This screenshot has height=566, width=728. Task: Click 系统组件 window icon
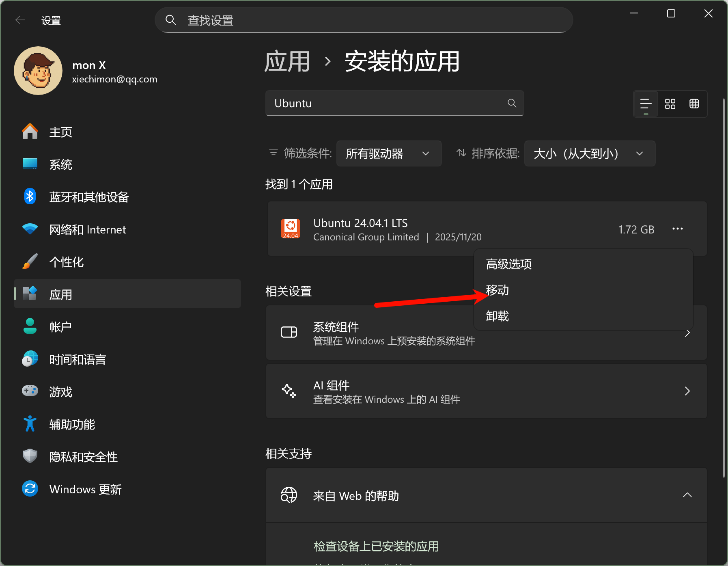[289, 332]
